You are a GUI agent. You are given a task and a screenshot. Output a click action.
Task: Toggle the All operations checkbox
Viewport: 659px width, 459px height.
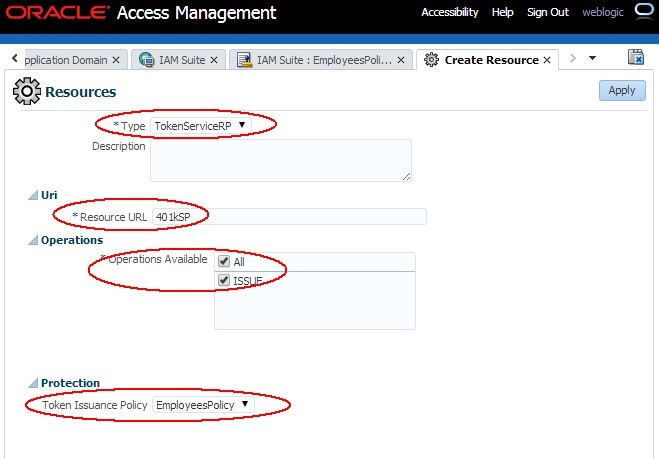pos(224,261)
